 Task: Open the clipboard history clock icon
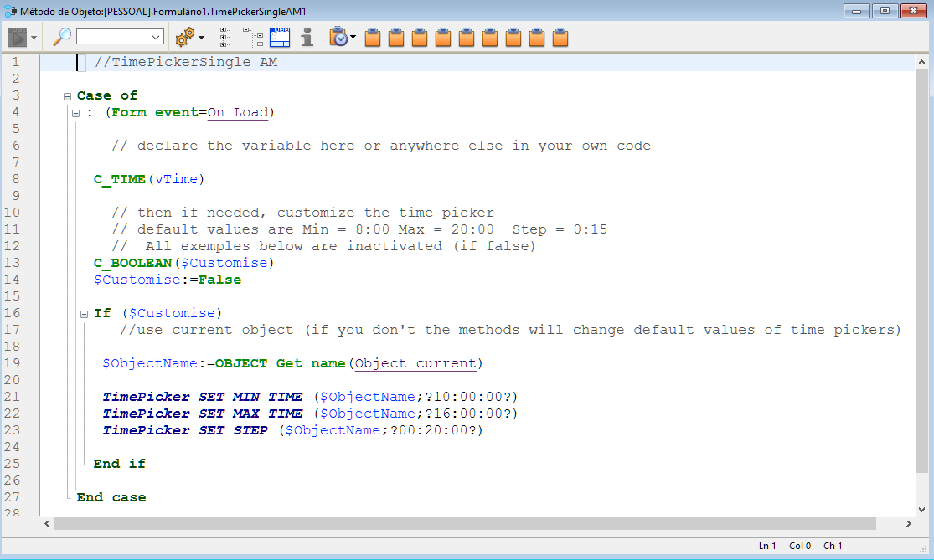pyautogui.click(x=339, y=37)
